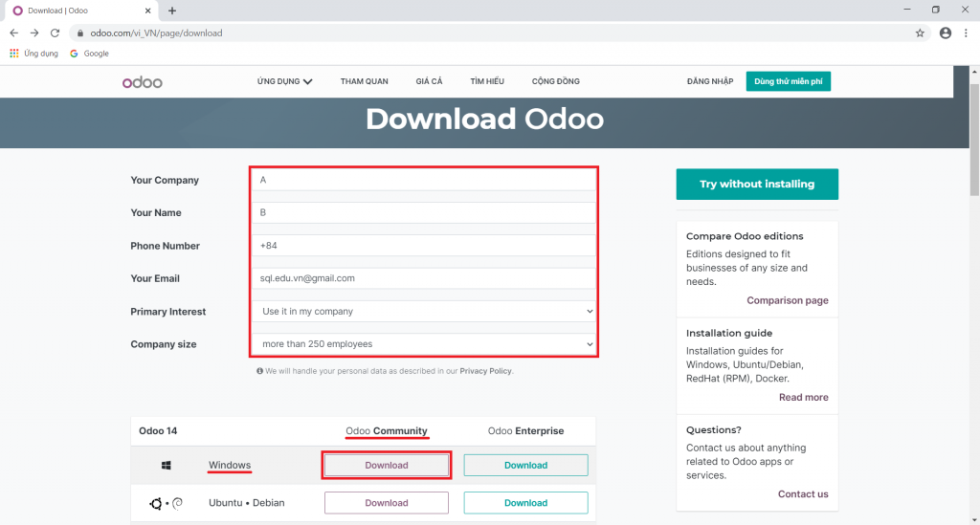Click the Ubuntu Debian logo icons
Image resolution: width=980 pixels, height=525 pixels.
pyautogui.click(x=166, y=503)
